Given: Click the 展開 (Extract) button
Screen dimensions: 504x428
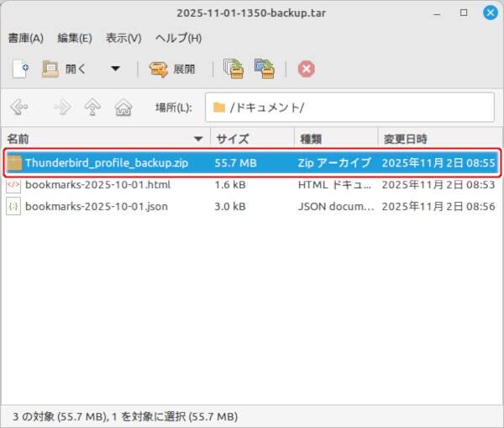Looking at the screenshot, I should click(172, 69).
